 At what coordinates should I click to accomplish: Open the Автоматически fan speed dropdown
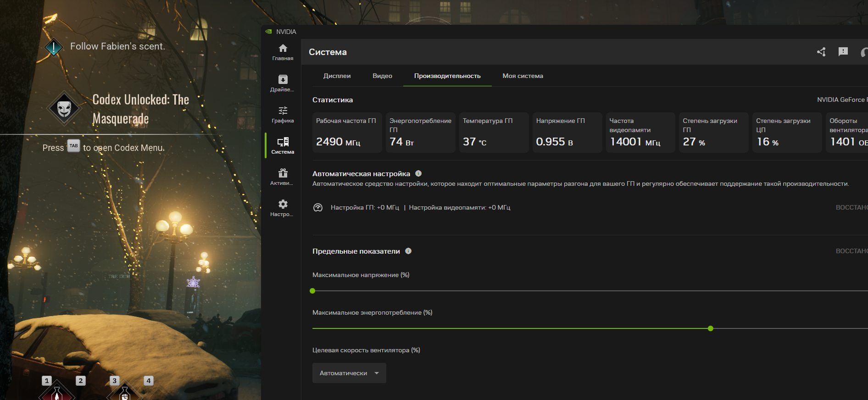349,373
